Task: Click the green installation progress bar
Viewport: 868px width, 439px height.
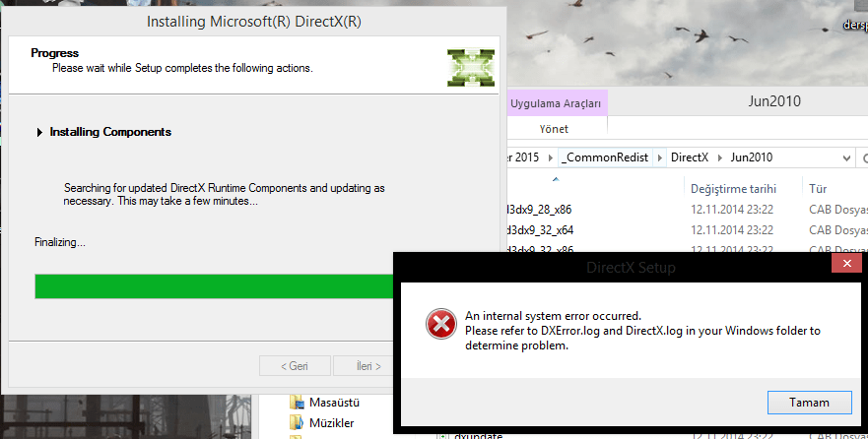Action: pos(214,286)
